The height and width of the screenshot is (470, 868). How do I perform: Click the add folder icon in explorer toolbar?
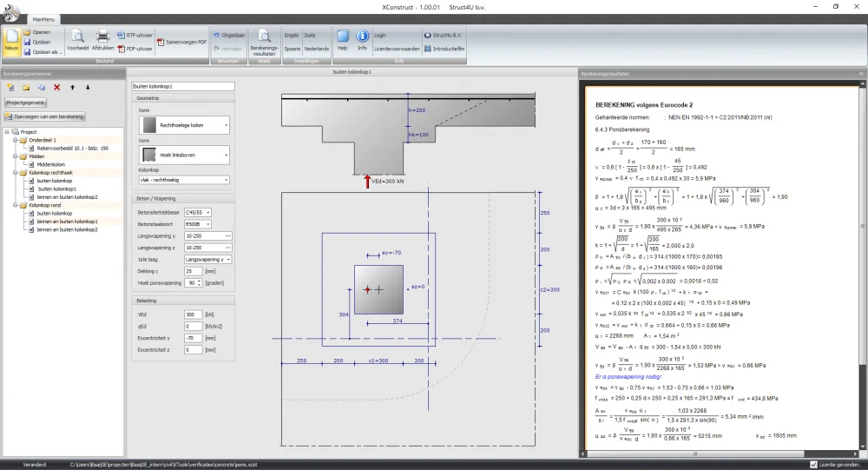(26, 88)
